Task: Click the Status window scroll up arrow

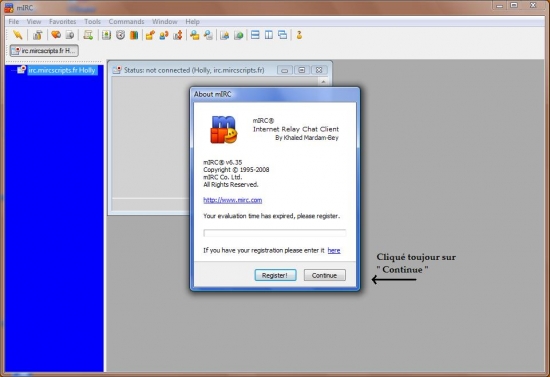Action: 323,82
